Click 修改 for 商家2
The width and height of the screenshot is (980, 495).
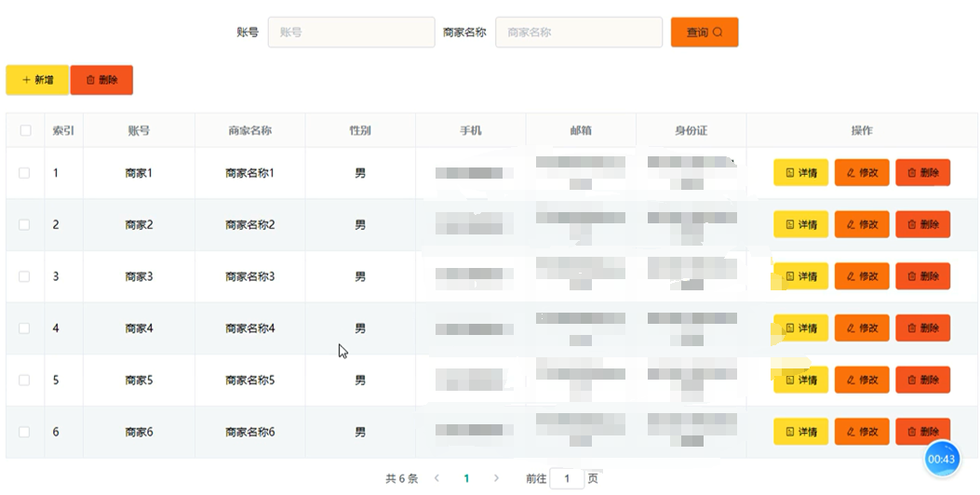click(862, 224)
